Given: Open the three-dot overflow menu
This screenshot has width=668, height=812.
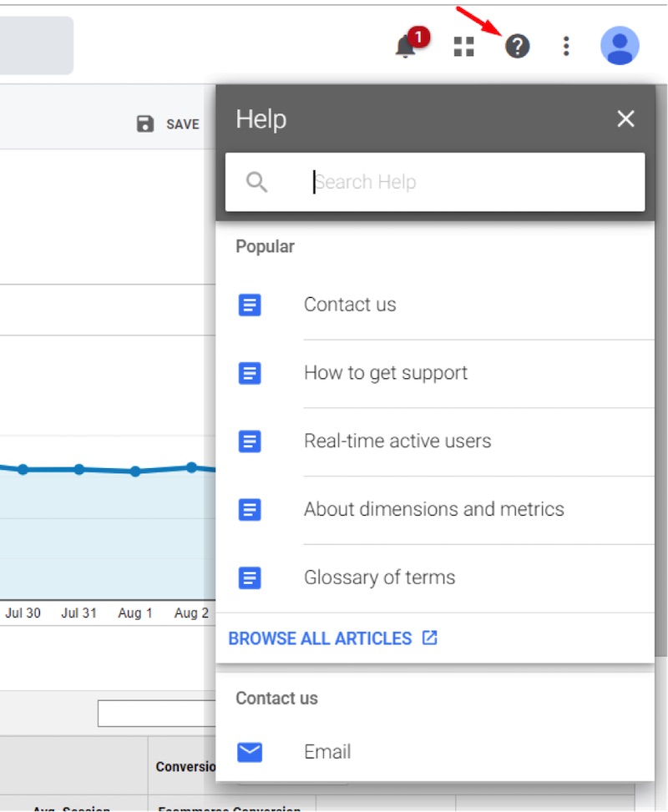Looking at the screenshot, I should (566, 46).
